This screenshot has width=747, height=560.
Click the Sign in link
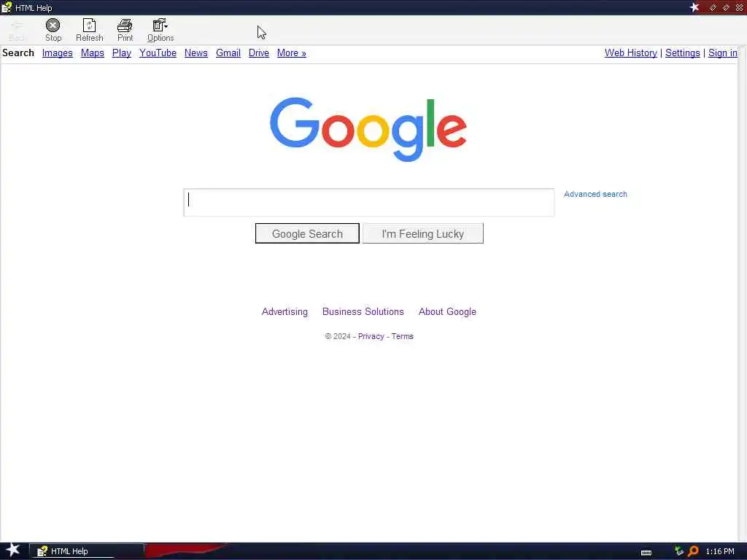[722, 52]
